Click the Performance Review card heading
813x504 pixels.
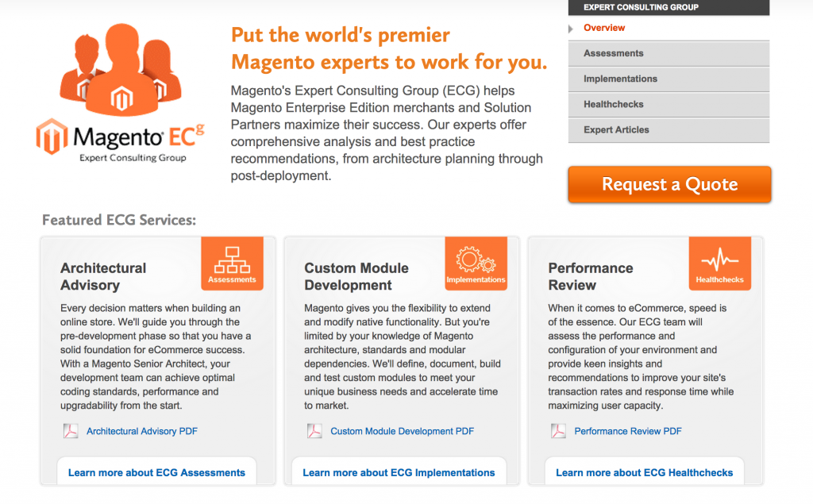(x=591, y=276)
